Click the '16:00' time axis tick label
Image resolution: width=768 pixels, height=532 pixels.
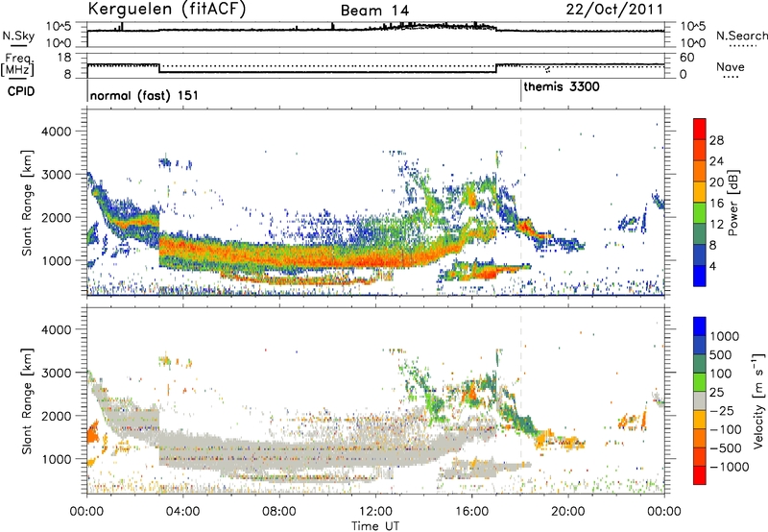[471, 512]
